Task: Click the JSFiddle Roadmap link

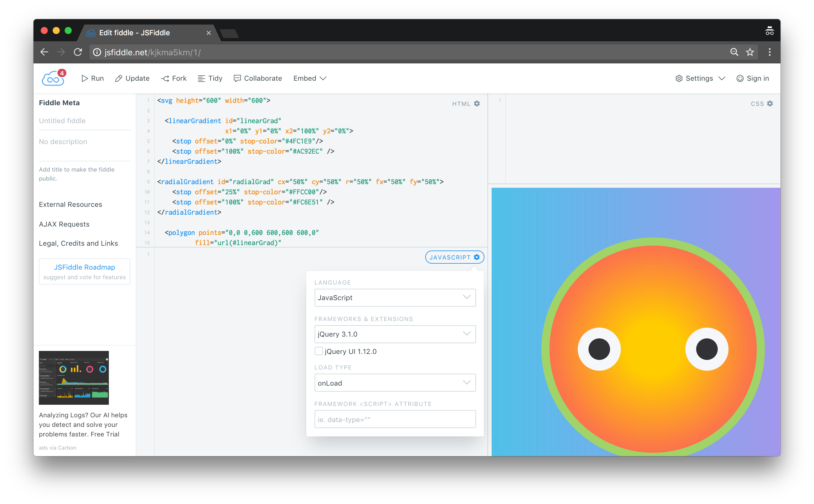Action: tap(84, 267)
